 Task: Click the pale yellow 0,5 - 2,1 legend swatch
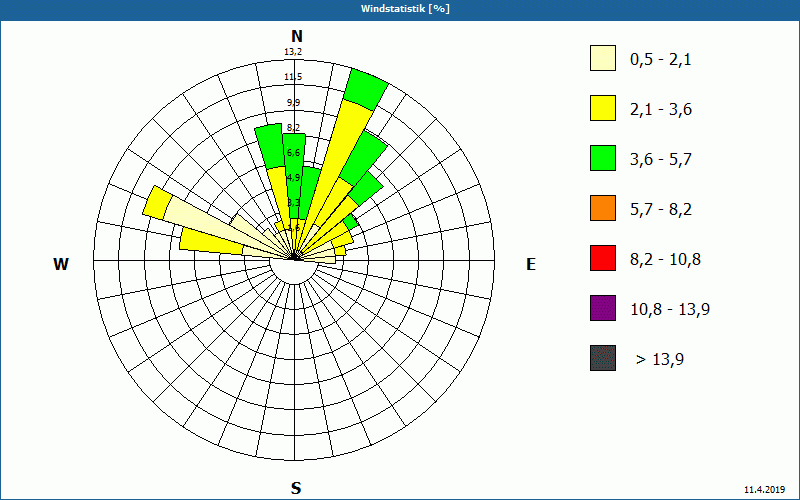click(x=603, y=58)
